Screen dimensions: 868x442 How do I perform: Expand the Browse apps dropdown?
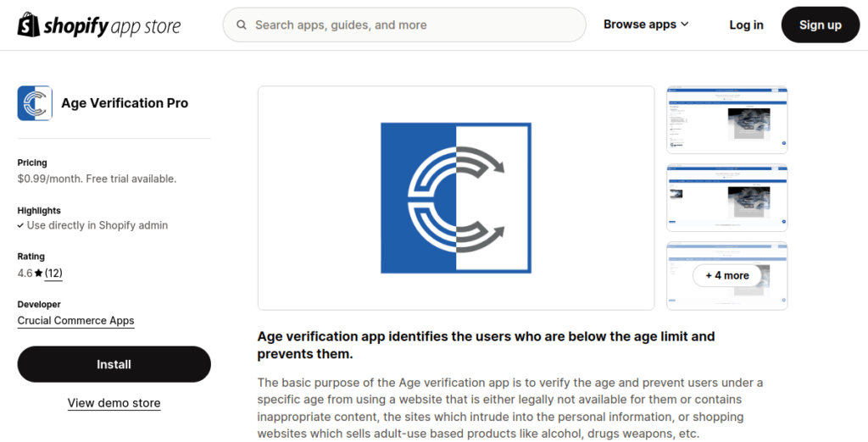pyautogui.click(x=646, y=25)
